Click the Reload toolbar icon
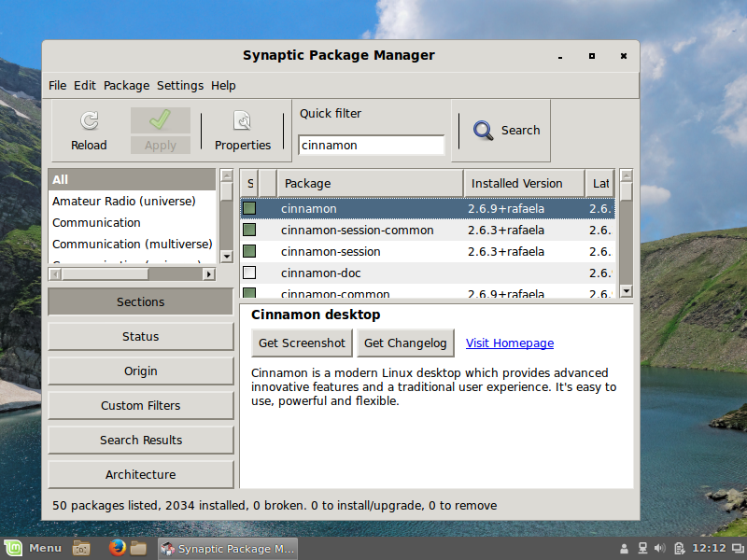747x560 pixels. (89, 120)
